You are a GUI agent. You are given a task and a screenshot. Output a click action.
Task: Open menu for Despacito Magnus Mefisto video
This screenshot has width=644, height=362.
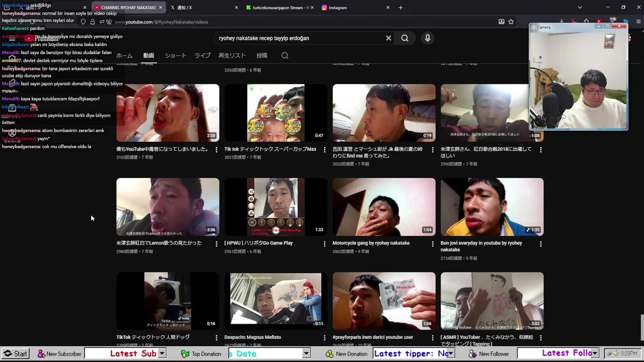pyautogui.click(x=325, y=338)
